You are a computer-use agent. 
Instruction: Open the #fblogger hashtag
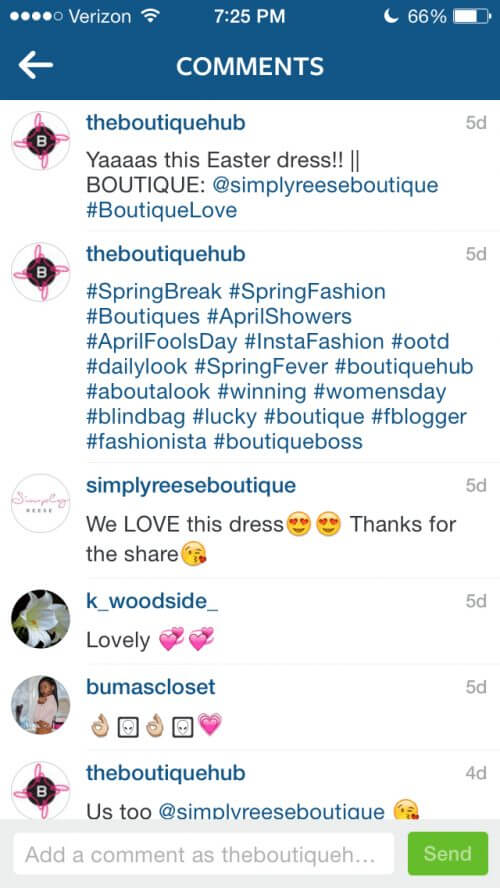tap(419, 416)
